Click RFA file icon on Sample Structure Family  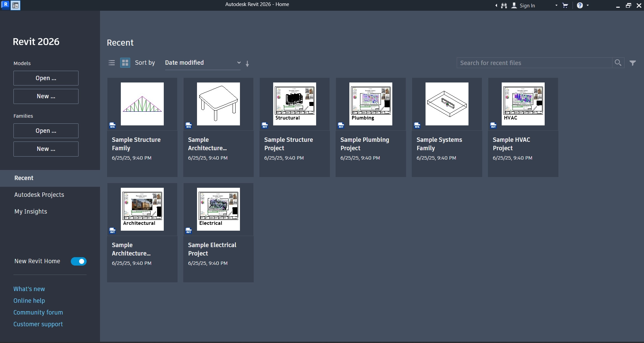pyautogui.click(x=112, y=125)
